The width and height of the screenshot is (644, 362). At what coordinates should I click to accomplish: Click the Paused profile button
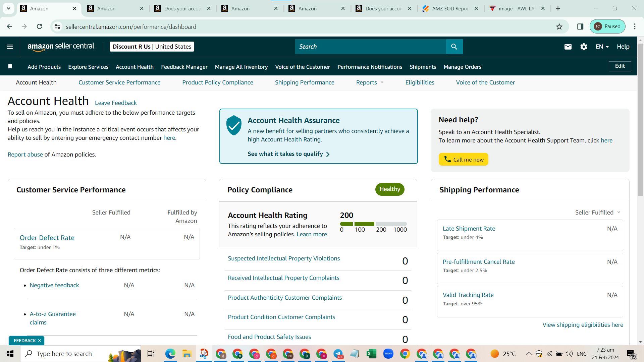click(607, 26)
